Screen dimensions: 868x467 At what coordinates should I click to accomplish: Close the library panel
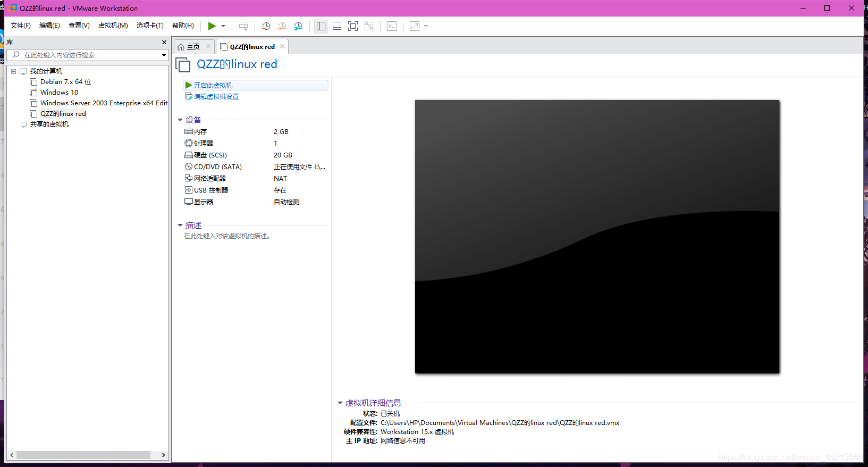coord(164,42)
